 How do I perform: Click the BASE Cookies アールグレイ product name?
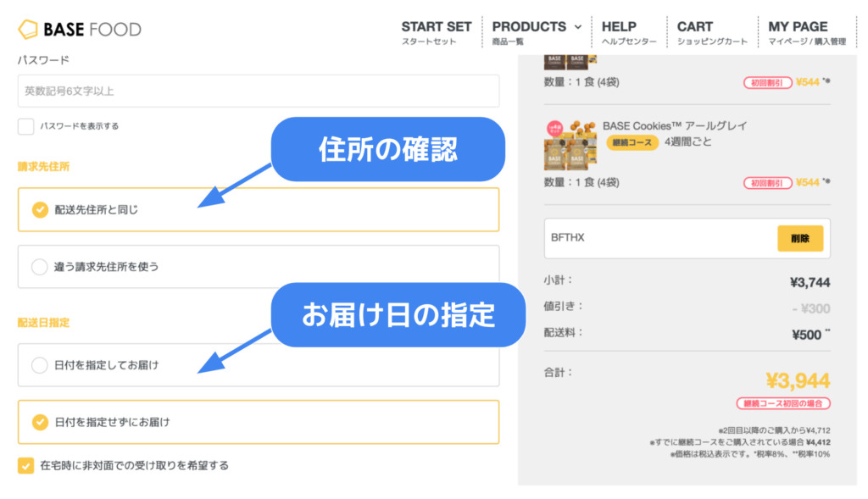click(x=675, y=125)
